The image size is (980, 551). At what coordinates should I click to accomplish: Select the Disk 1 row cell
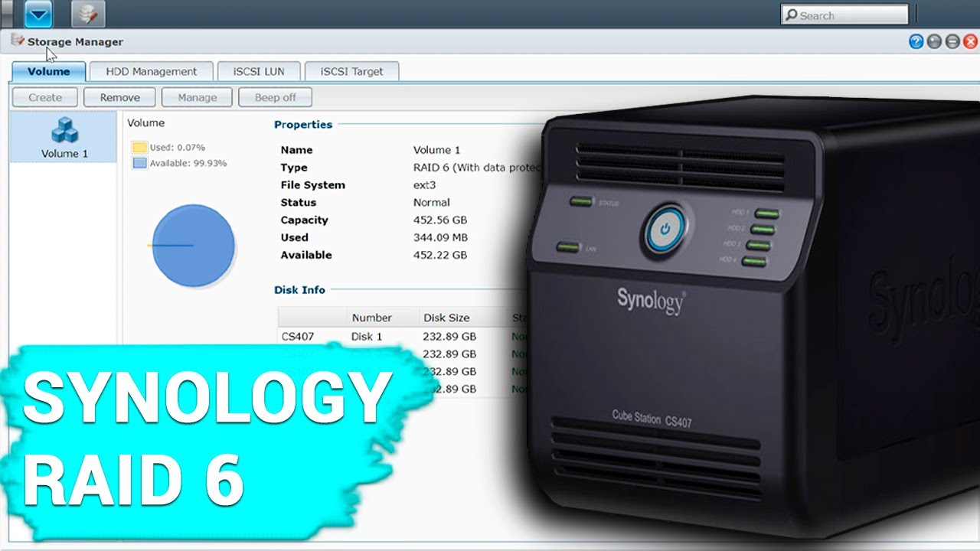pos(367,337)
